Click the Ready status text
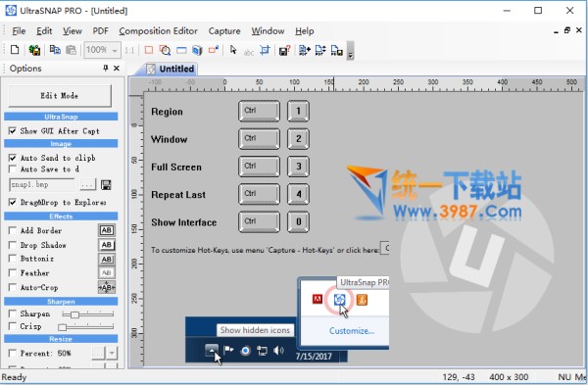The height and width of the screenshot is (385, 588). pos(14,377)
